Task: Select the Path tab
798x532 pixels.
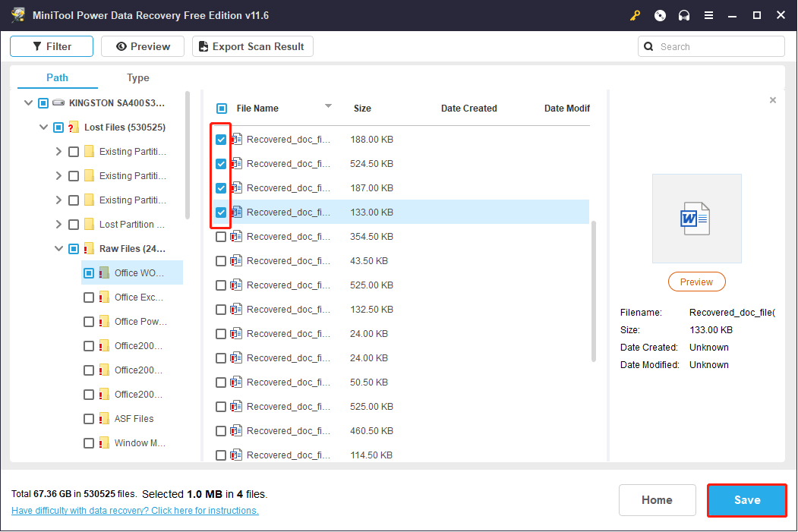Action: (x=57, y=77)
